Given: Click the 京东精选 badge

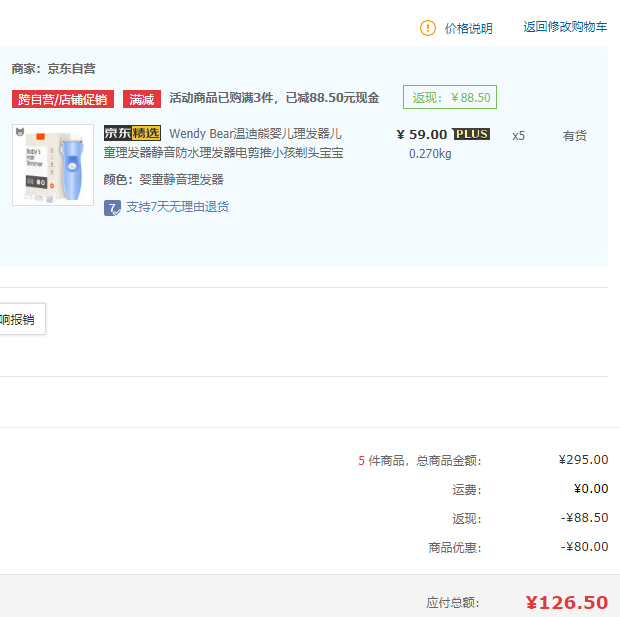Looking at the screenshot, I should [x=132, y=133].
